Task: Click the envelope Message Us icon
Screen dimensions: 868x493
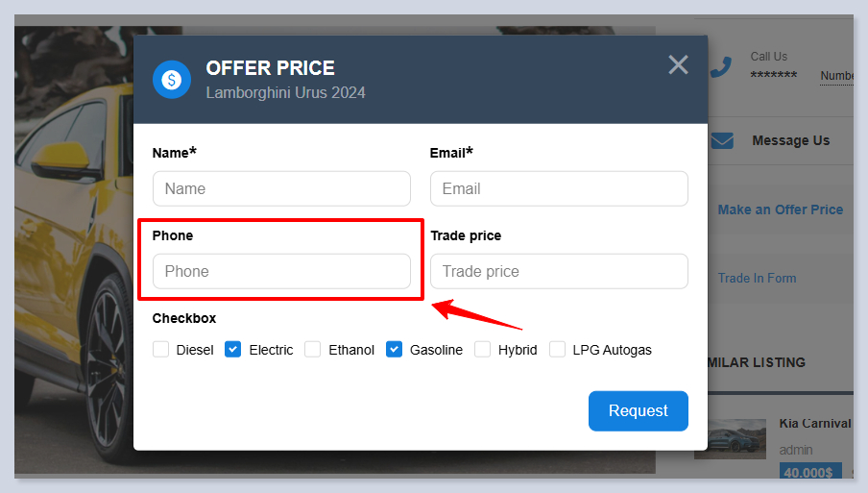Action: tap(722, 141)
